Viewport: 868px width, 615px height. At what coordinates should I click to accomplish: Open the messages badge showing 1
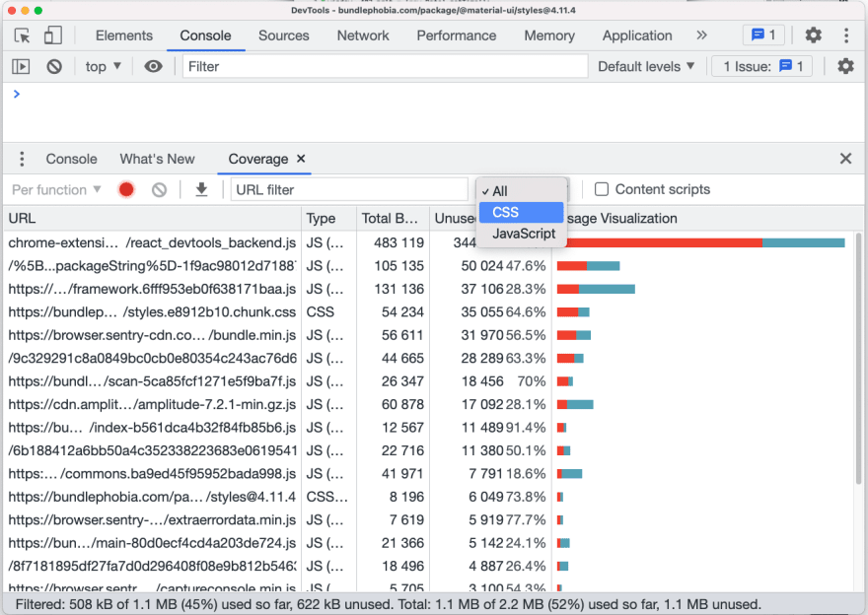pyautogui.click(x=763, y=35)
